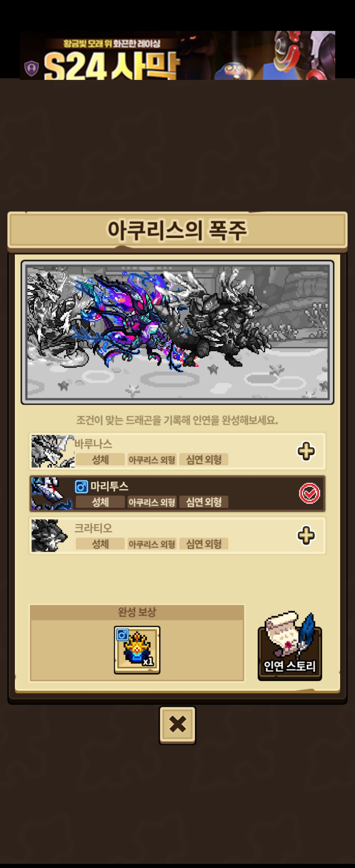
Task: Tap 아쿠리스 외형 tag under 마리투스
Action: click(152, 502)
